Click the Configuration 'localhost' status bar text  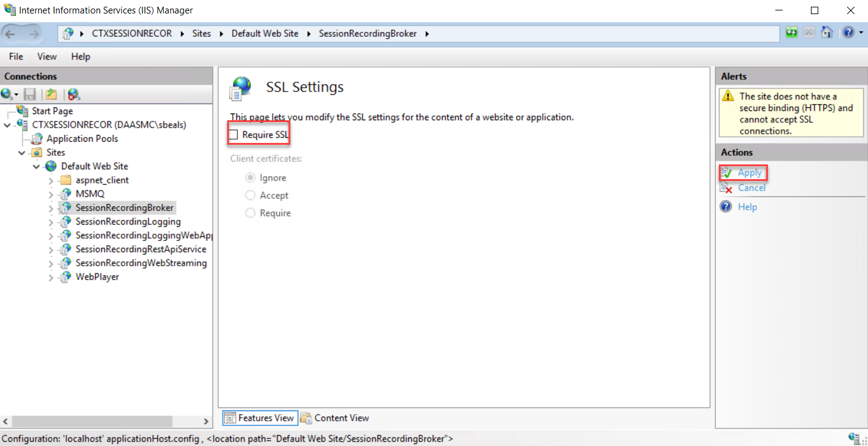pyautogui.click(x=227, y=439)
